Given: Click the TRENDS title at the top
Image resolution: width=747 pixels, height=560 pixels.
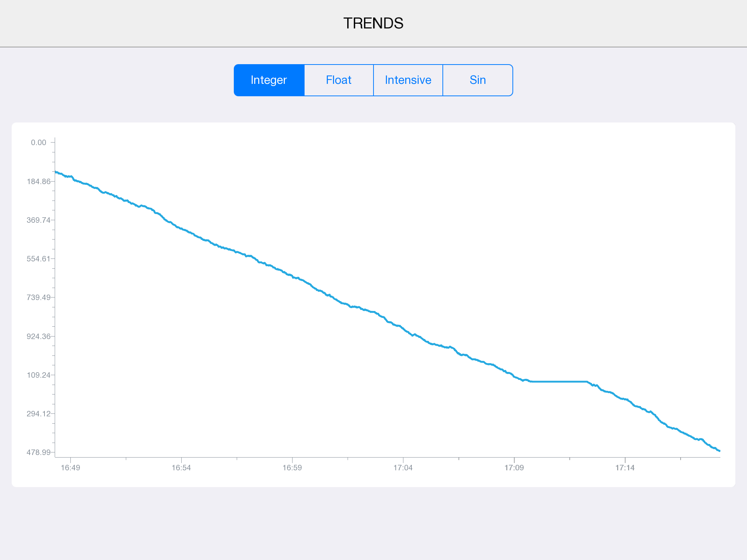Looking at the screenshot, I should (x=373, y=23).
